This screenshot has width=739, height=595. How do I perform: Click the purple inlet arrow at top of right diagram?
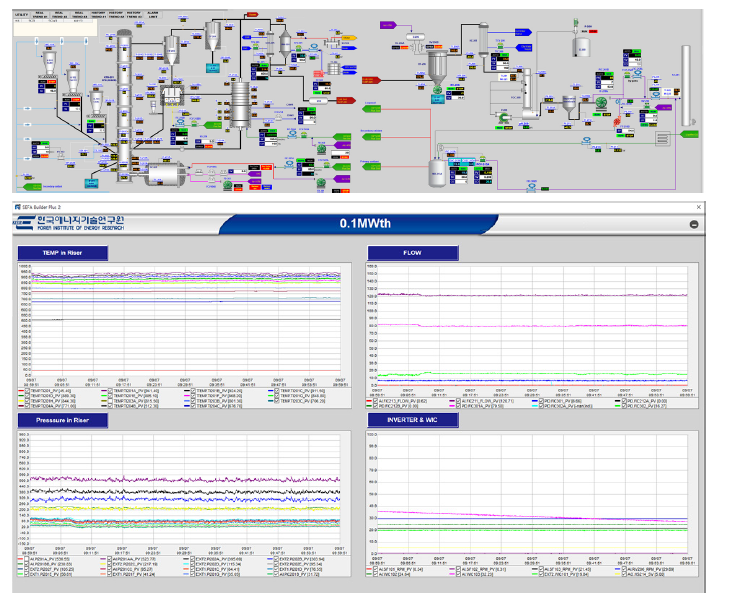click(388, 25)
